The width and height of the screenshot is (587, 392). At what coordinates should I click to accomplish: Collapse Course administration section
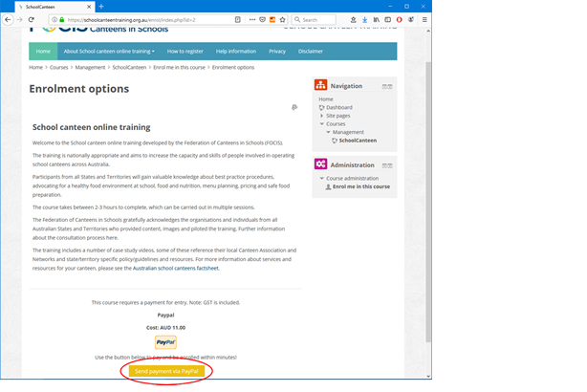[322, 178]
